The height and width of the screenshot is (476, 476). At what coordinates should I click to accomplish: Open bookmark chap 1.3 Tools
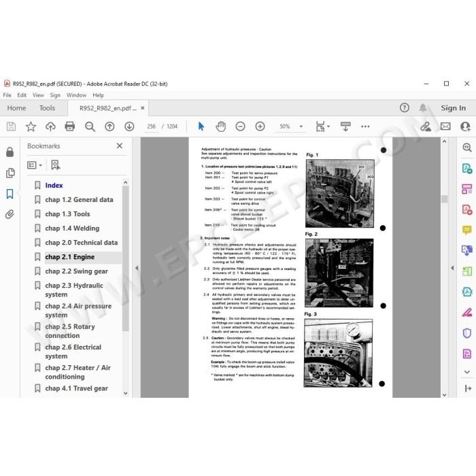[x=67, y=214]
